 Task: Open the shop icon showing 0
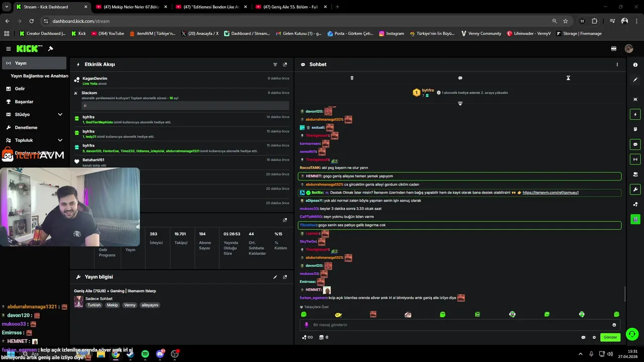click(x=324, y=337)
